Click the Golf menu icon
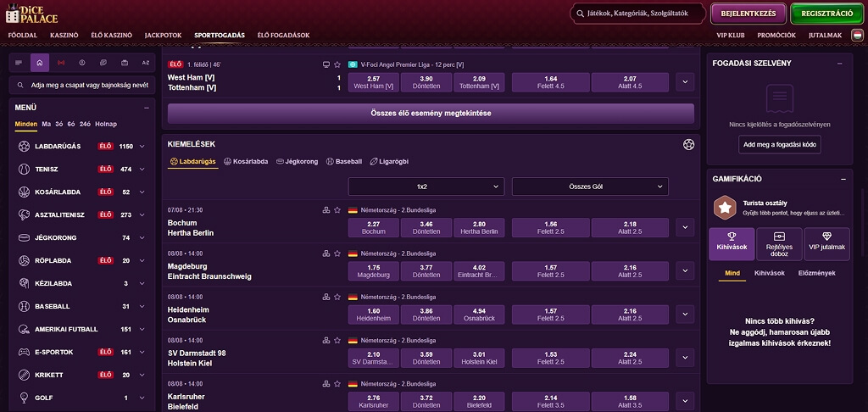The width and height of the screenshot is (868, 412). (24, 398)
